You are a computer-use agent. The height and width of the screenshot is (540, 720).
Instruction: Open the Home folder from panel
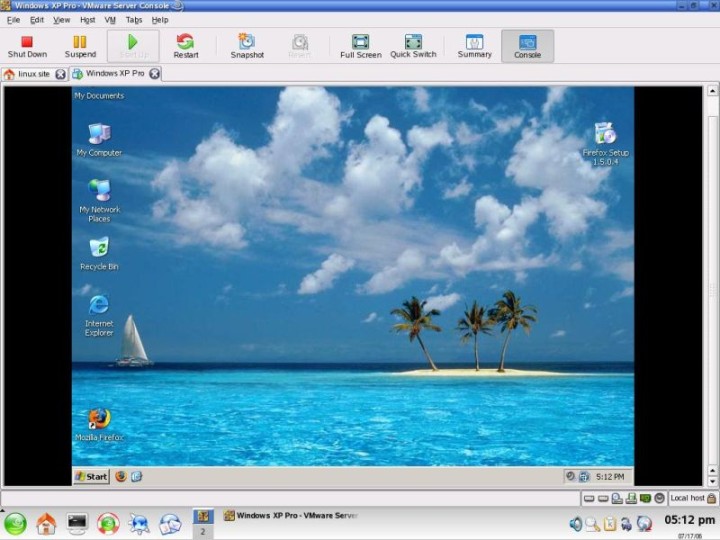tap(46, 524)
